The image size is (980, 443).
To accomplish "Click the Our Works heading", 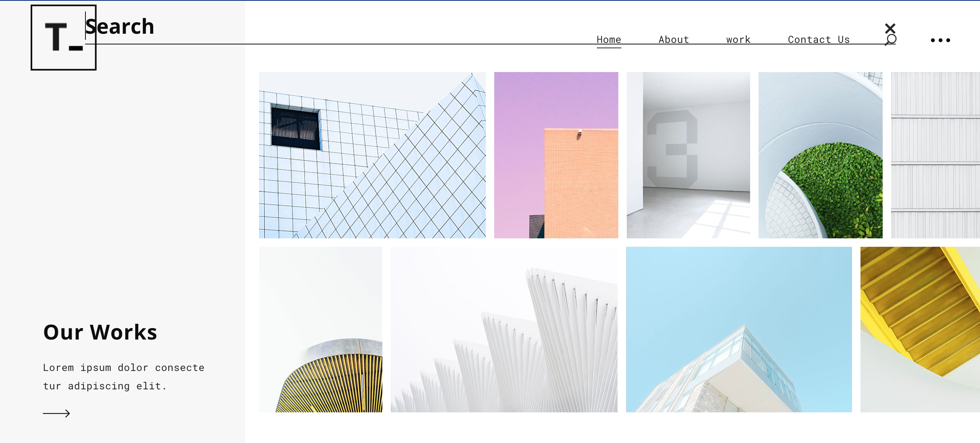I will 100,332.
